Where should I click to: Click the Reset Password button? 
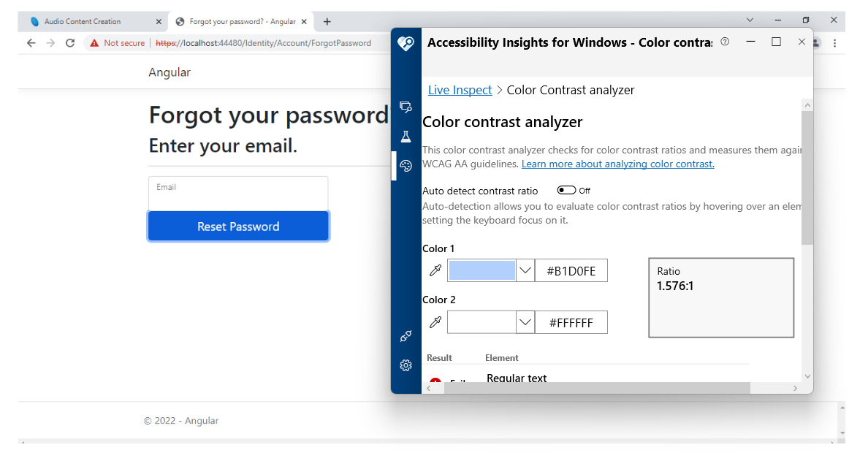coord(238,226)
